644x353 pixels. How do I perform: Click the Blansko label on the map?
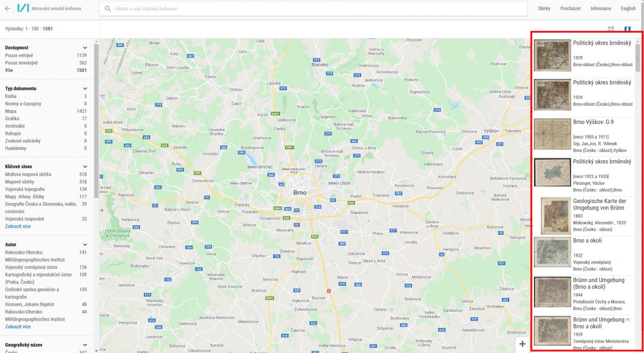320,64
